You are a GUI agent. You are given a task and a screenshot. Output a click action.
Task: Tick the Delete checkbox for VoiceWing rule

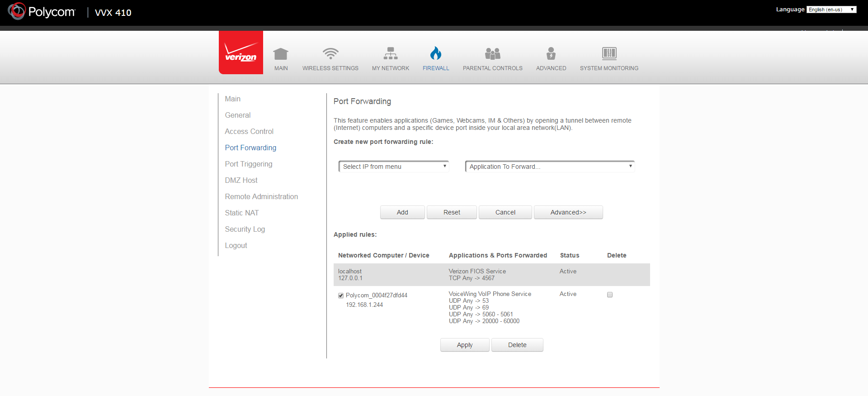coord(610,295)
